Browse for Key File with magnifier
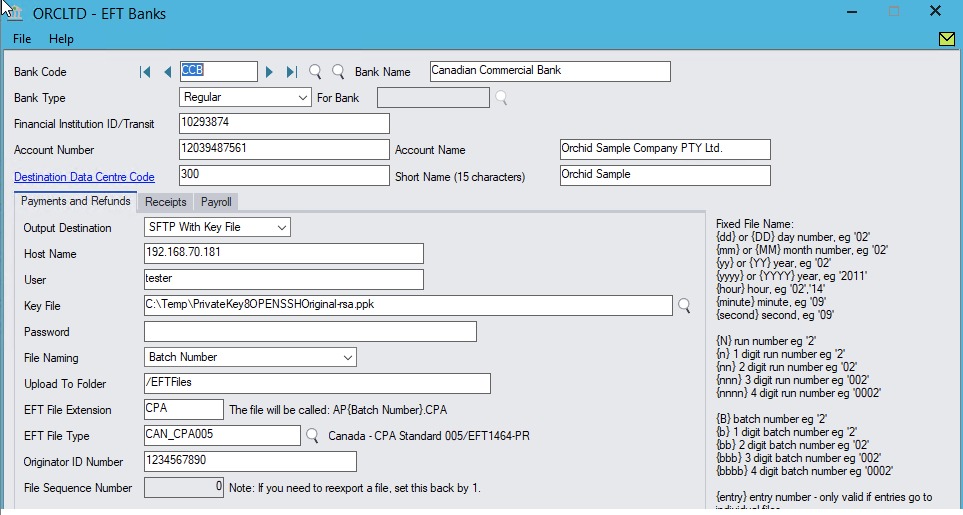Viewport: 963px width, 515px height. coord(684,306)
